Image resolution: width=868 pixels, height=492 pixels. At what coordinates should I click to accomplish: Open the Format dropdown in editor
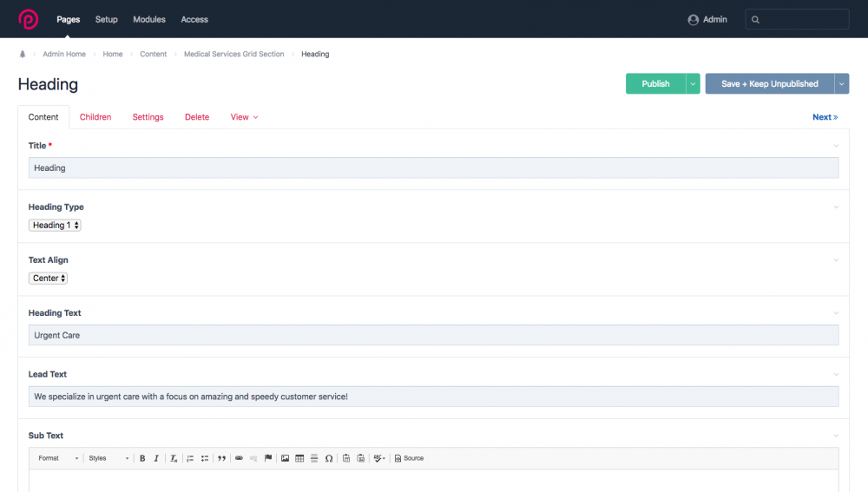[58, 458]
